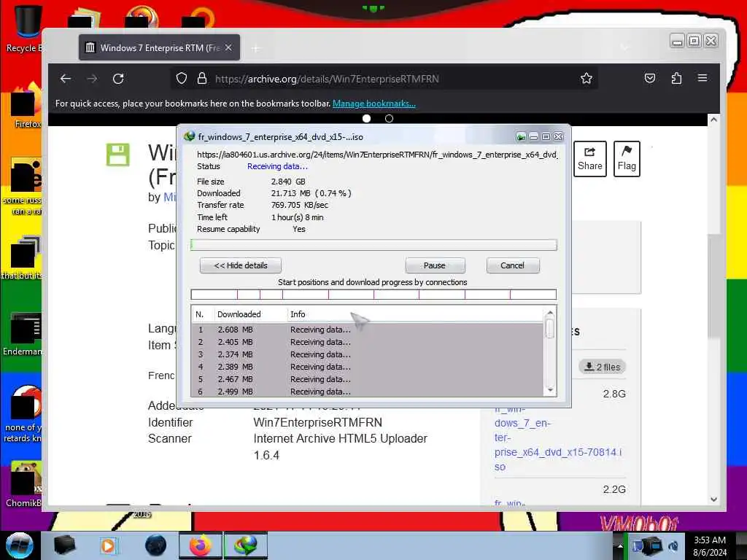Open the ChomikBox desktop icon
This screenshot has height=560, width=747.
pos(24,484)
